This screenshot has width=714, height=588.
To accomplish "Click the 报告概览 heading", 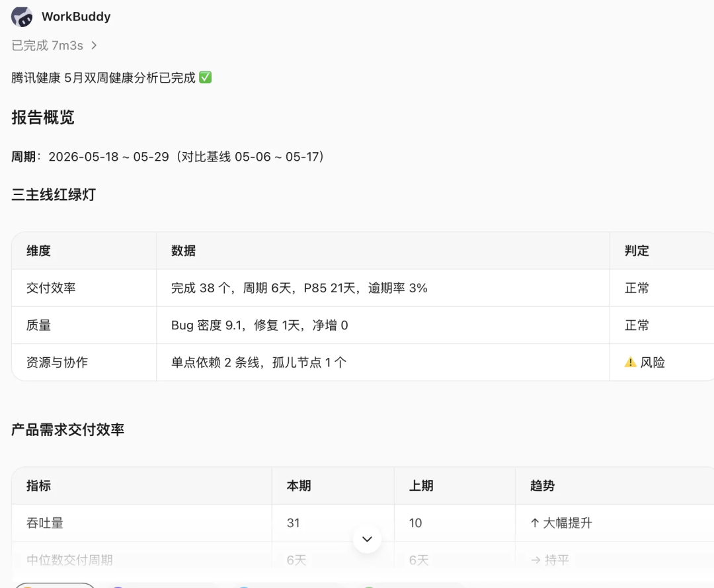I will [x=43, y=118].
